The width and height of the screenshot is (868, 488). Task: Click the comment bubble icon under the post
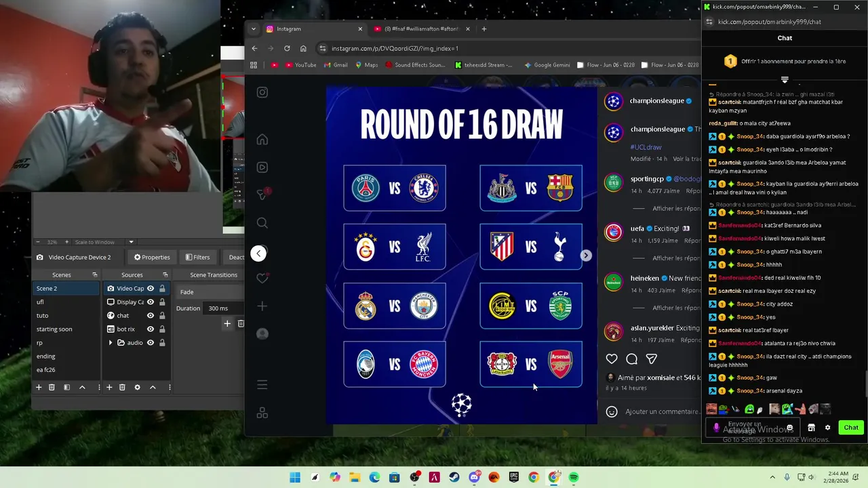[632, 359]
